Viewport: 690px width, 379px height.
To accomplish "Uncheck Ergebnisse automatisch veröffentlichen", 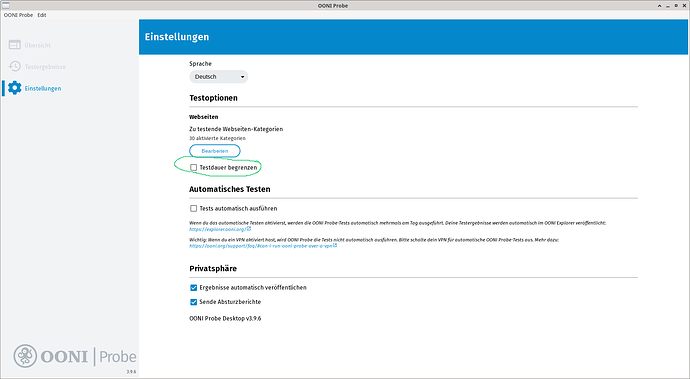I will (193, 287).
